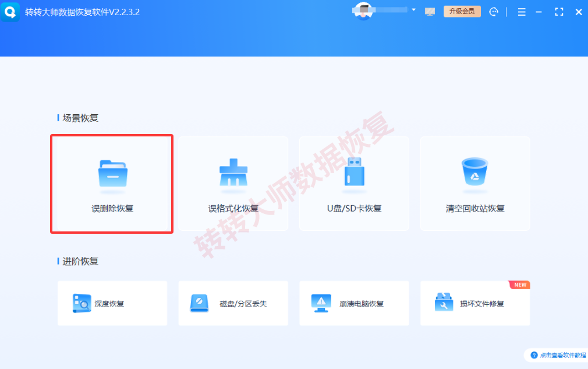Click the 损坏文件修复 label text
The width and height of the screenshot is (588, 369).
coord(482,304)
